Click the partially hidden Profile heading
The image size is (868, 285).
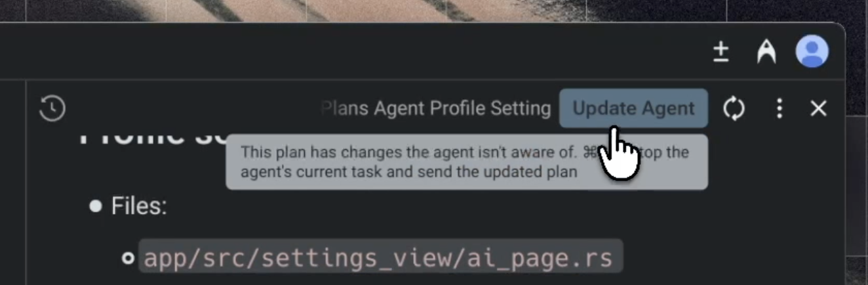tap(152, 136)
